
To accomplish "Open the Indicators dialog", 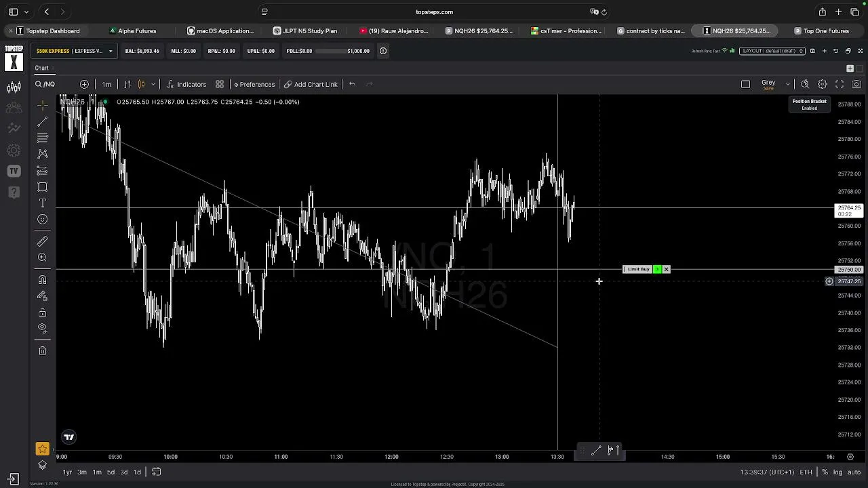I will pos(186,84).
